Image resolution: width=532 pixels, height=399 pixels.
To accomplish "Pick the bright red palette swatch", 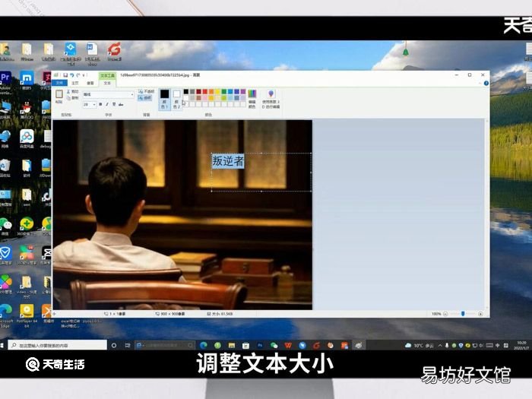I will 205,92.
